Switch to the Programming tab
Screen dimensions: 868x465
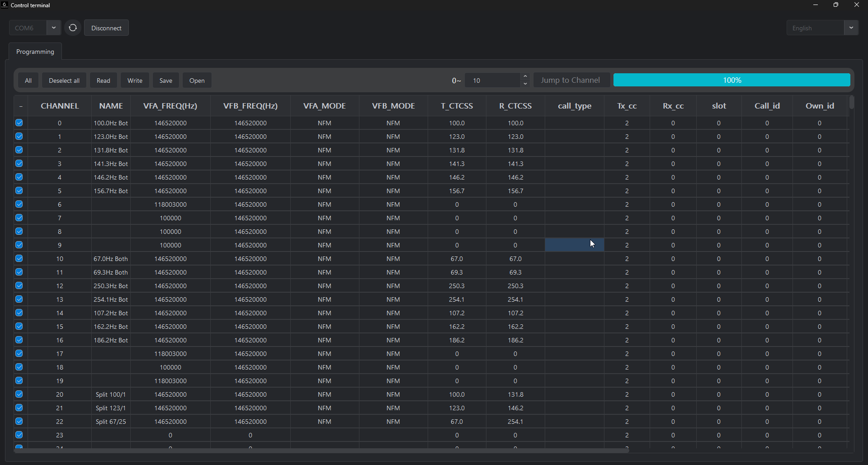tap(35, 51)
